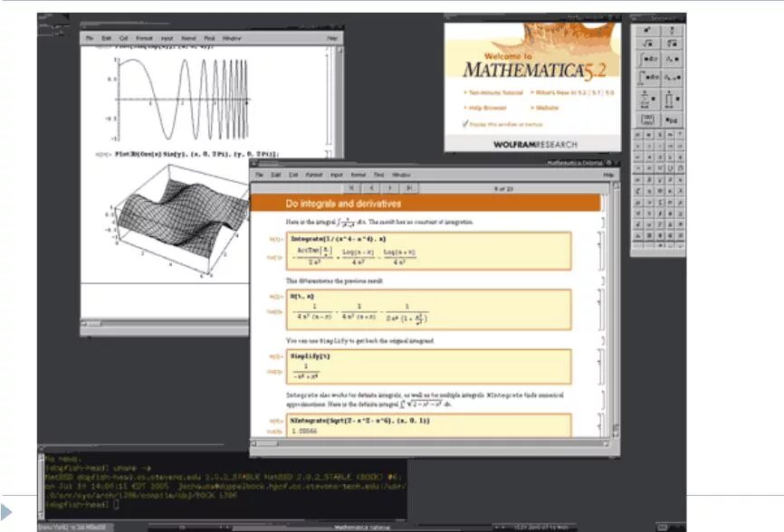Click the Plot3D[Cos[x] Sin[y]...] input line

197,154
